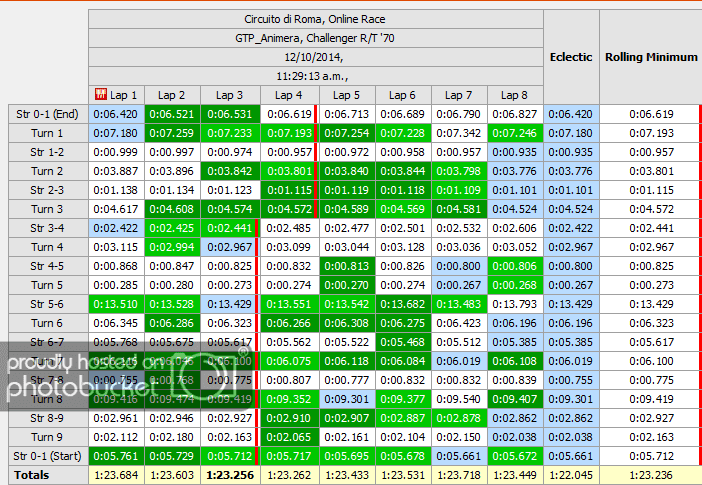The width and height of the screenshot is (702, 485).
Task: Select the Turn 4 row header
Action: tap(48, 247)
